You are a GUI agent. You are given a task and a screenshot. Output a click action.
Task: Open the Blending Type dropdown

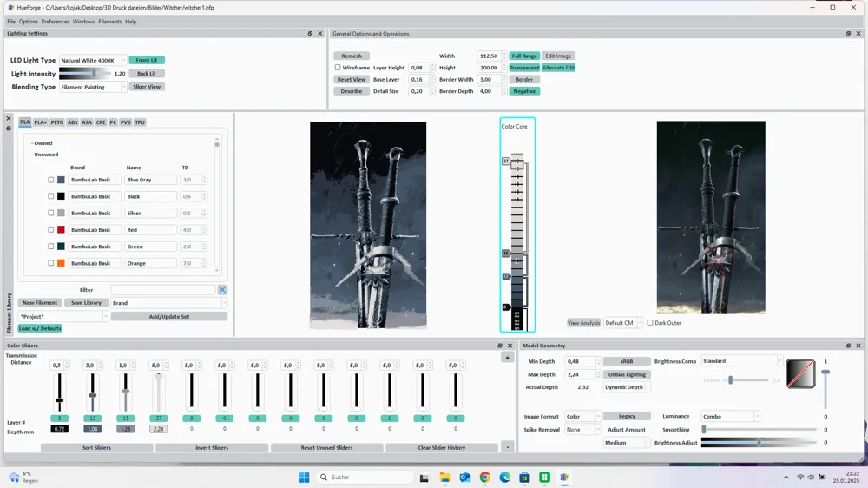93,87
